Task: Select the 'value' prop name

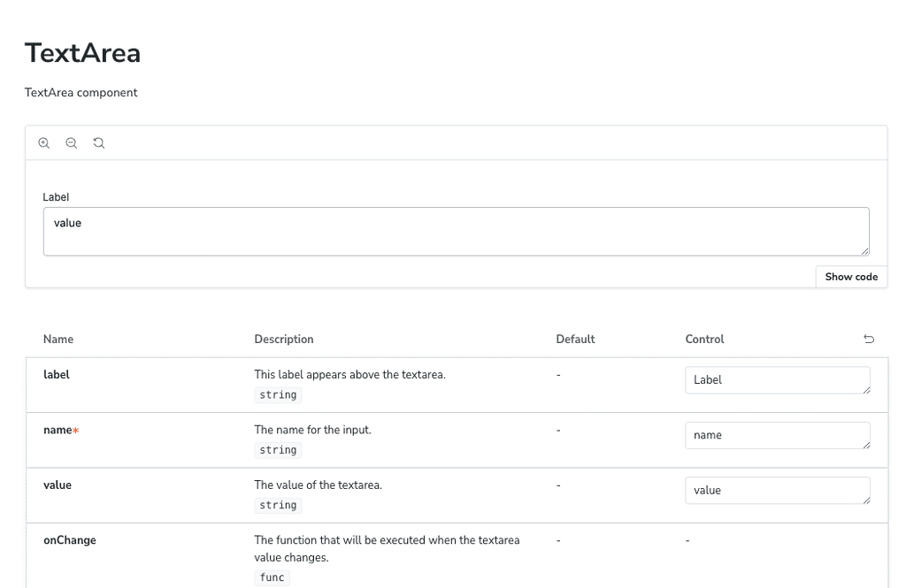Action: 58,485
